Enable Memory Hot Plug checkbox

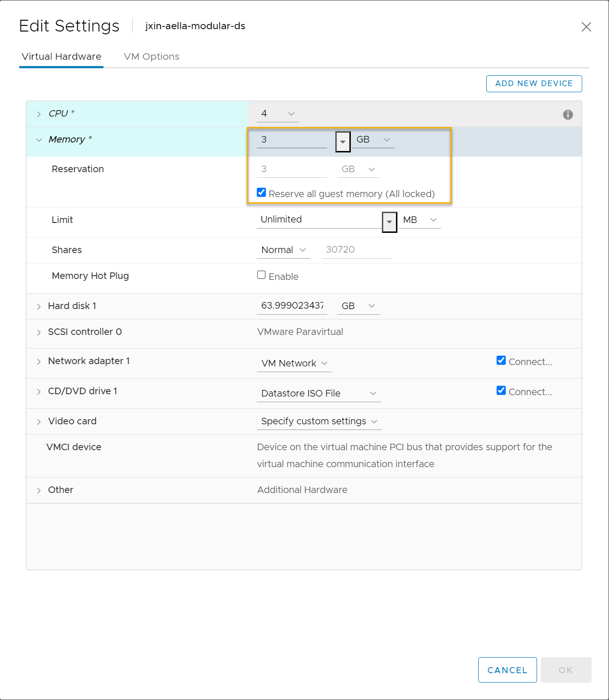(x=261, y=275)
